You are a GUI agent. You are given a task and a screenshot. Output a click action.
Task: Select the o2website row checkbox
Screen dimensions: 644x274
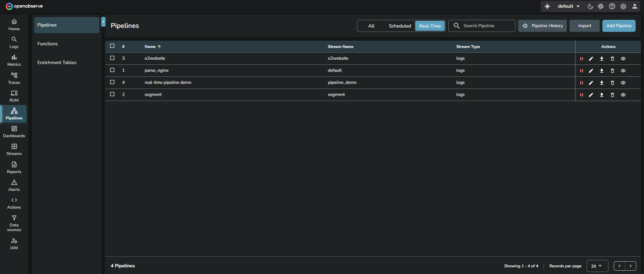pyautogui.click(x=112, y=58)
